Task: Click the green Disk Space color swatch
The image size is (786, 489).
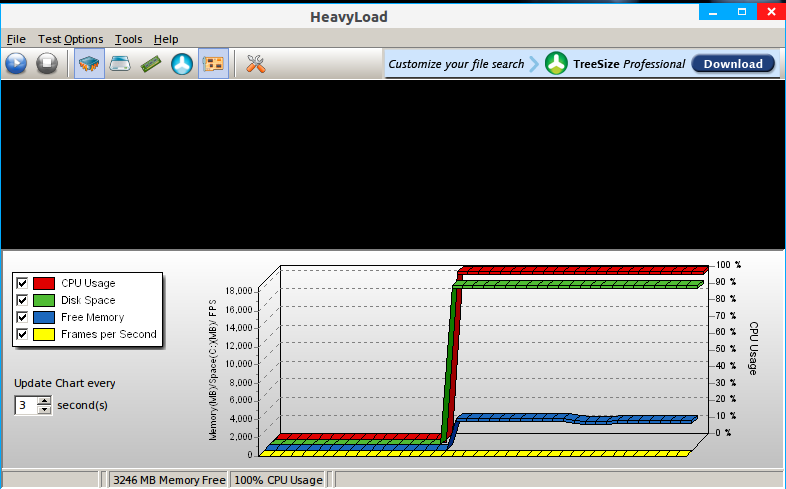Action: click(44, 300)
